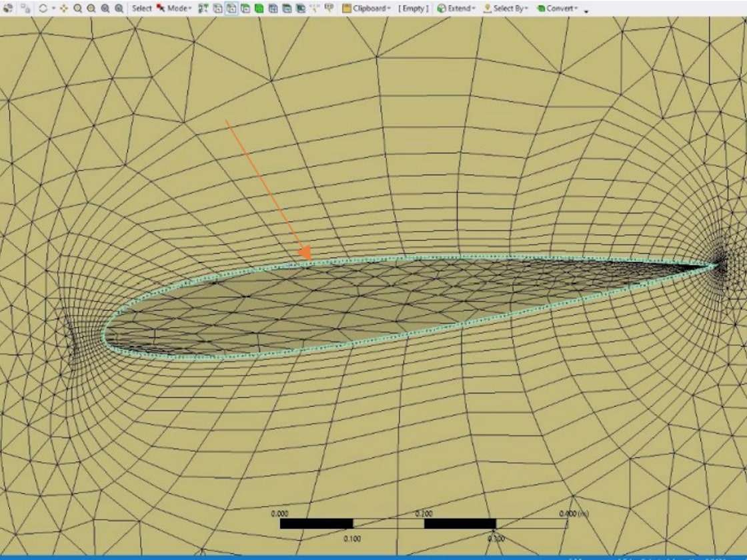Click the icon immediately left of Clipboard
The height and width of the screenshot is (560, 747).
[329, 9]
